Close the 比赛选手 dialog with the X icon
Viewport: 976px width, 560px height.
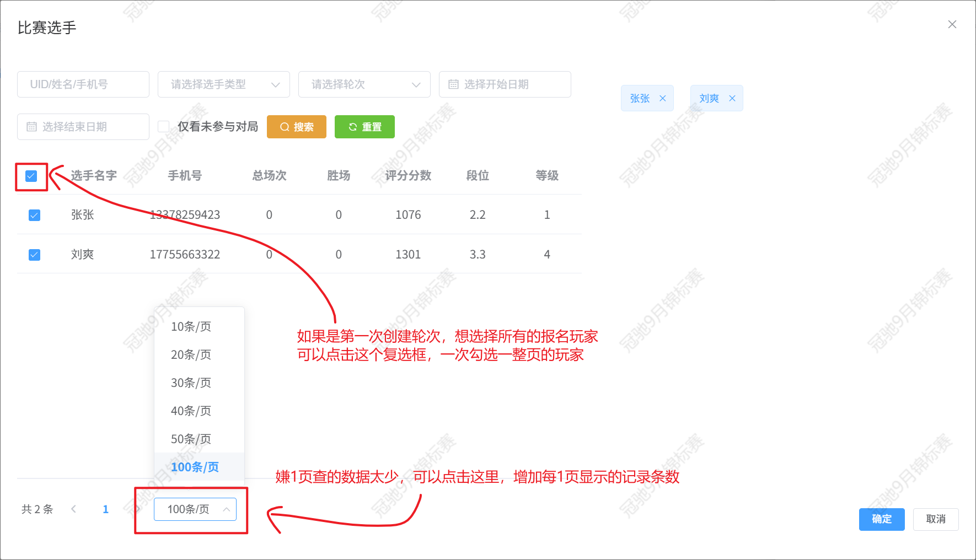click(952, 24)
